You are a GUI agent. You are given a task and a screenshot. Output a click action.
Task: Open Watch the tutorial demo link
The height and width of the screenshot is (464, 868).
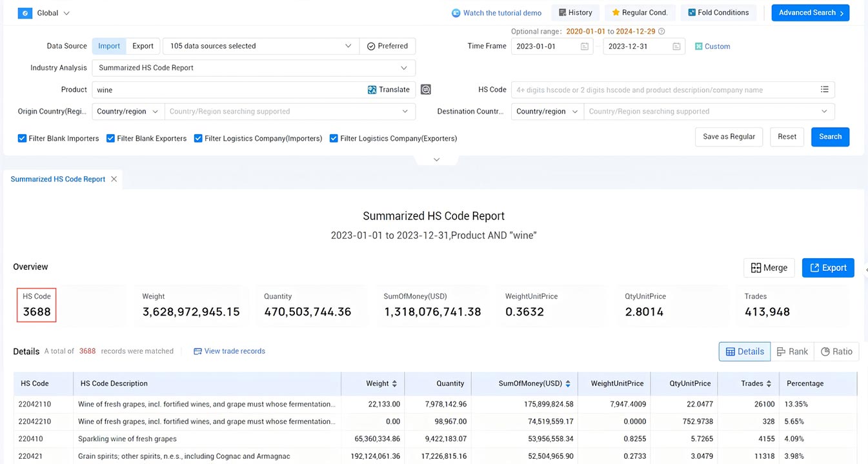[496, 13]
